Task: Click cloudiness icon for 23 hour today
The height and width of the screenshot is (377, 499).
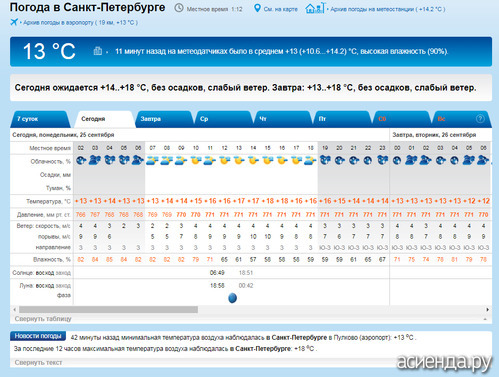Action: (x=382, y=161)
